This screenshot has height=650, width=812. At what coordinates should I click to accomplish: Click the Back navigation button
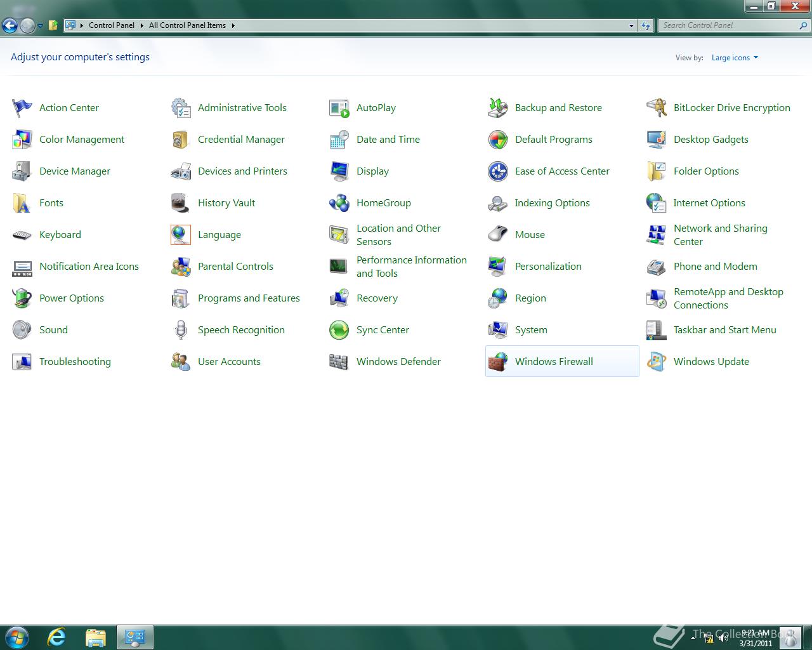pyautogui.click(x=10, y=25)
